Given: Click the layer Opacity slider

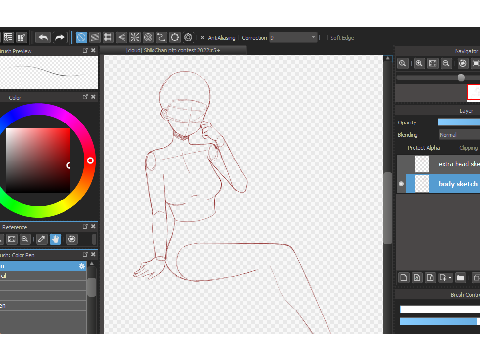Looking at the screenshot, I should tap(459, 122).
